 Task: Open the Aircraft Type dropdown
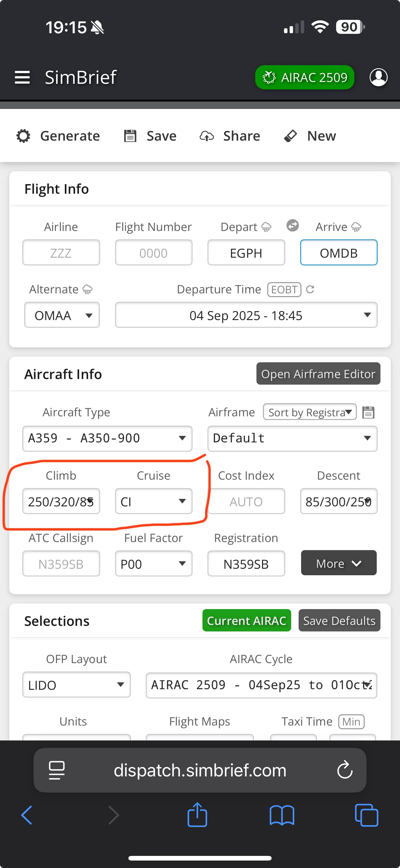point(107,438)
